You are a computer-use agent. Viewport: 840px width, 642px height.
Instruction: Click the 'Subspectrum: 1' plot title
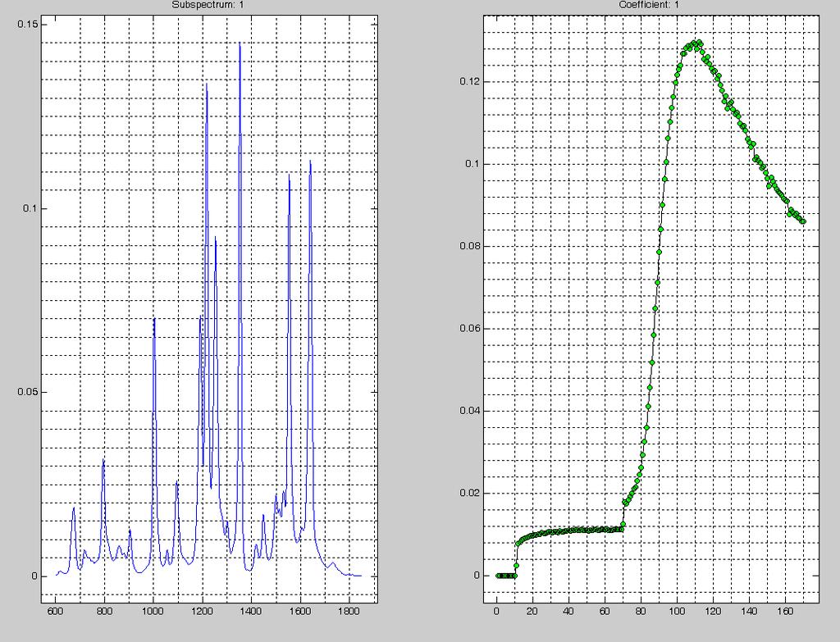pos(209,5)
